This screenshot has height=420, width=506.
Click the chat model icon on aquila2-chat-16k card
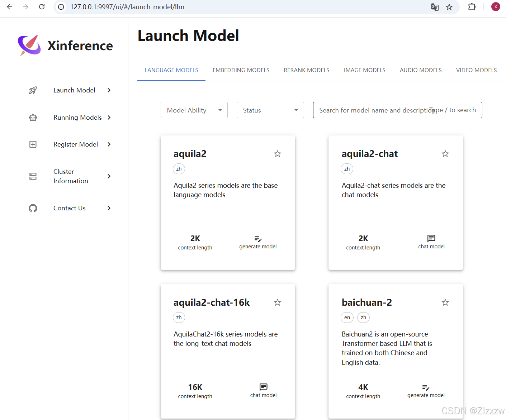(x=264, y=387)
